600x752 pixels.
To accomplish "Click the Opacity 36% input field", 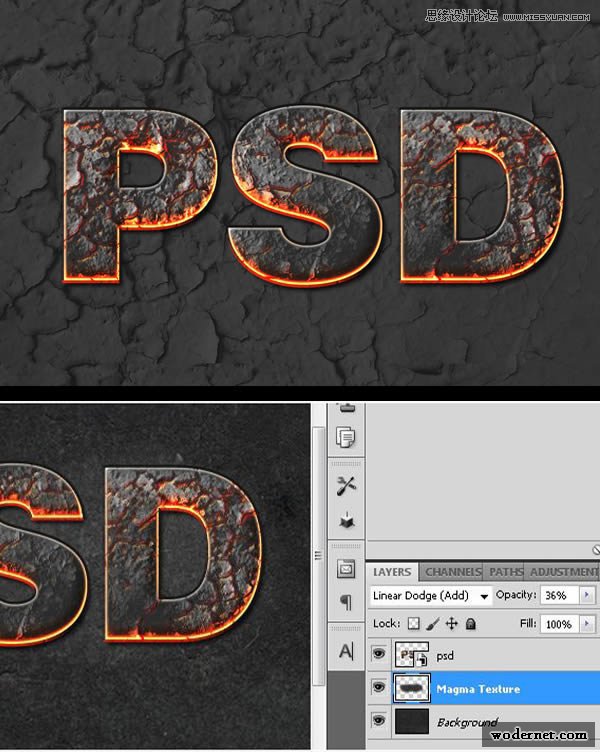I will click(560, 595).
